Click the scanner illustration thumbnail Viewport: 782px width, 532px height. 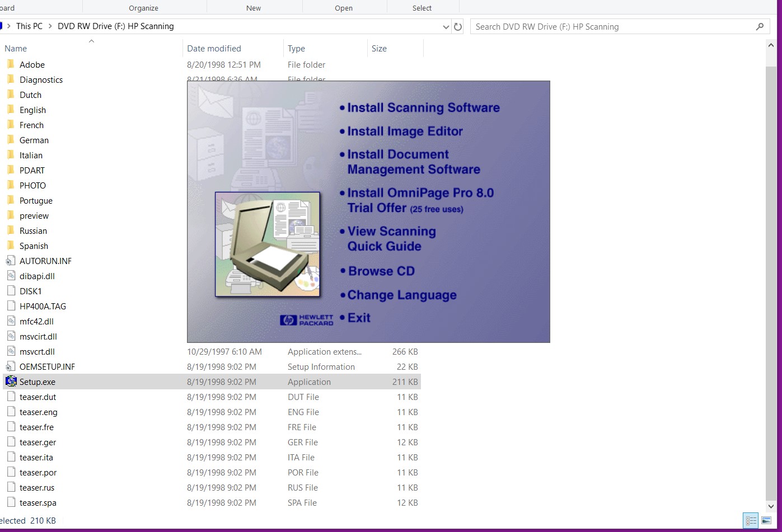268,244
